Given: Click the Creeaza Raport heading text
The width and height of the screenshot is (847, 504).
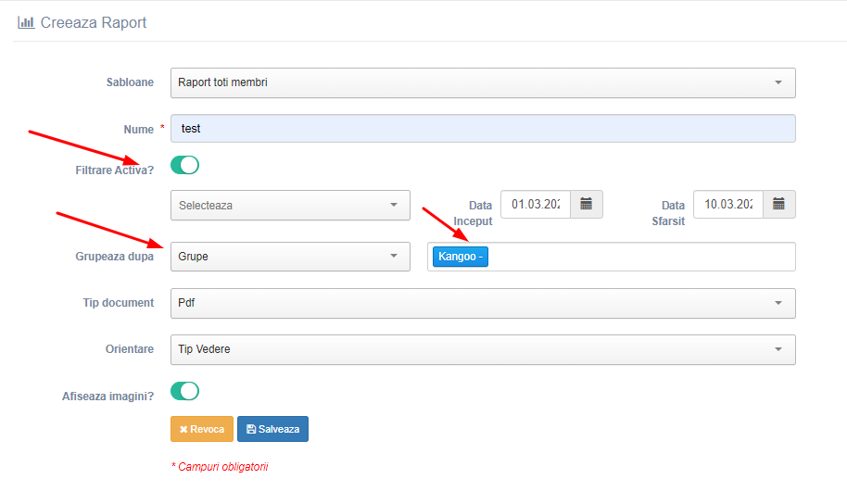Looking at the screenshot, I should (94, 22).
